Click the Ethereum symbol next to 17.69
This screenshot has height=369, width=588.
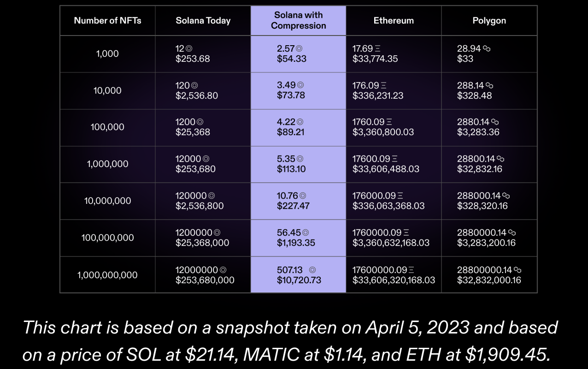click(x=378, y=48)
